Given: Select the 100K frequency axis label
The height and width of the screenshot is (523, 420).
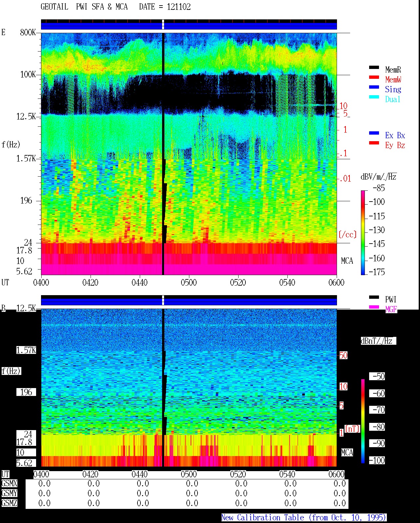Looking at the screenshot, I should (x=28, y=74).
